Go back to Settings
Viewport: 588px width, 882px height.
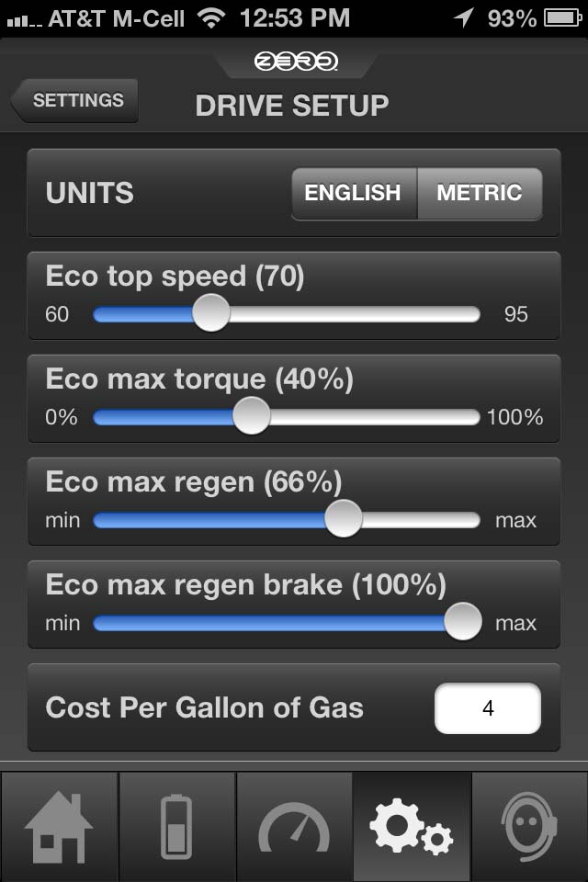point(75,100)
